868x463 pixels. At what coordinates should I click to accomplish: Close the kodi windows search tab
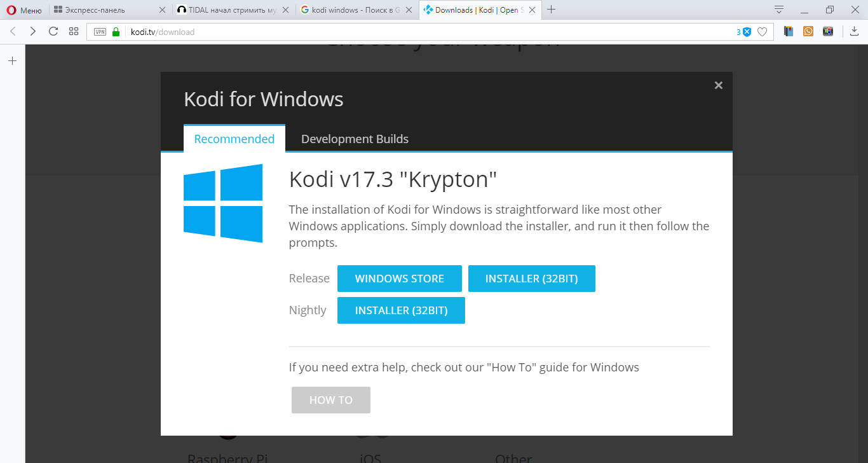tap(409, 10)
